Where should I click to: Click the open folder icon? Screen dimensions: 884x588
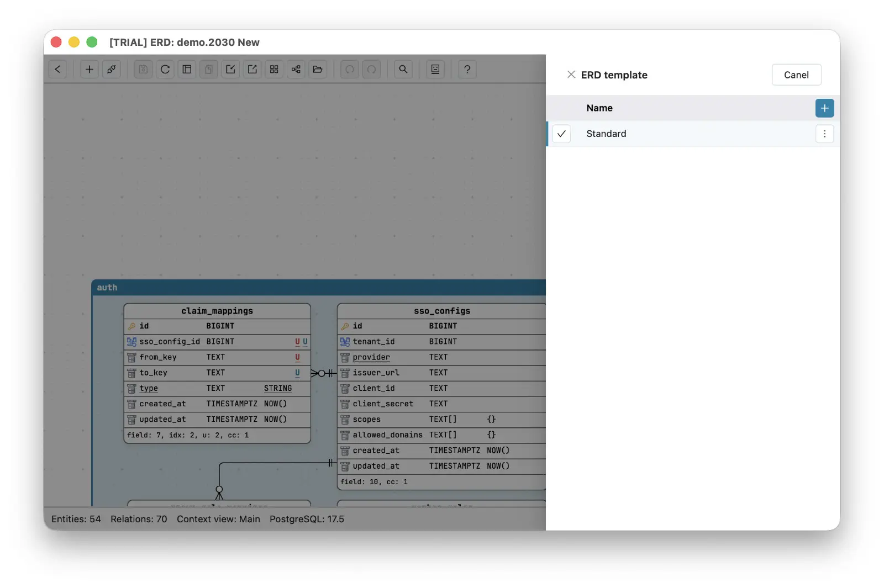click(318, 70)
